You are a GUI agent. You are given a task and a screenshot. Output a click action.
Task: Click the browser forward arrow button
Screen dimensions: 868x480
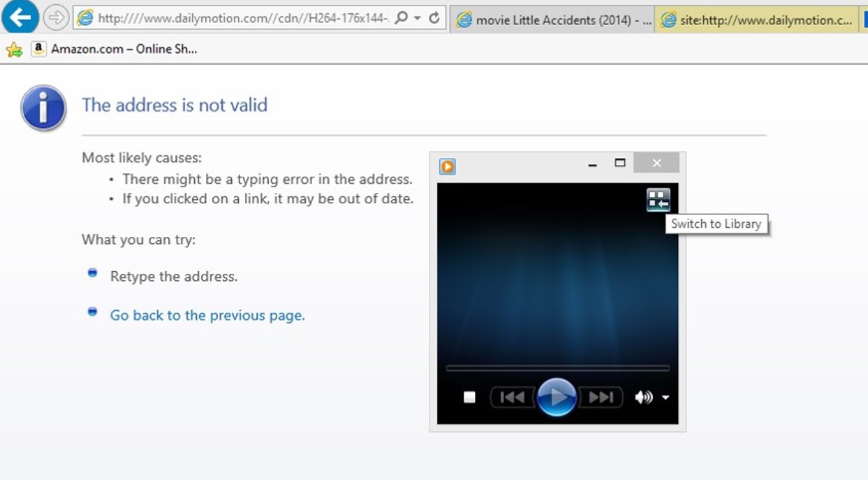pyautogui.click(x=57, y=17)
